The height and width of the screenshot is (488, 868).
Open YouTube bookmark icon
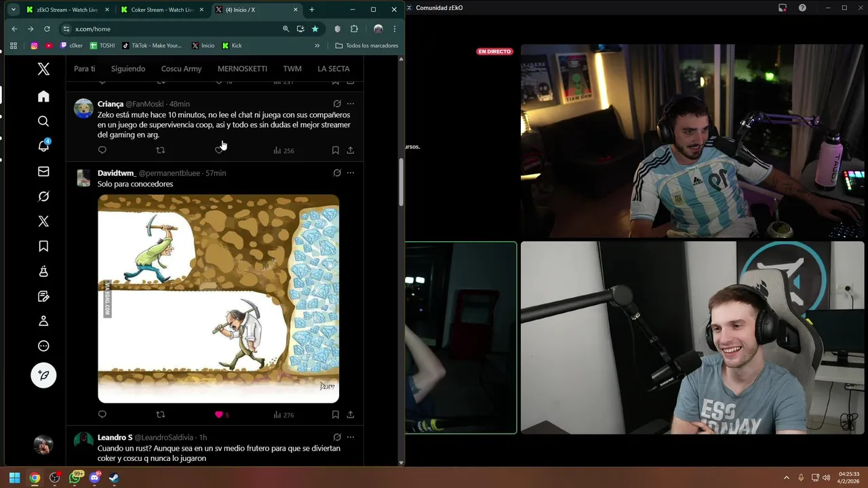click(49, 45)
